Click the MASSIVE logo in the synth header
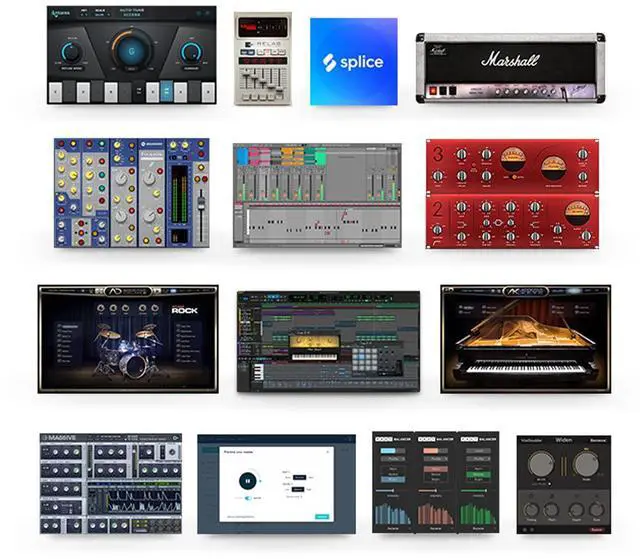 pos(62,439)
